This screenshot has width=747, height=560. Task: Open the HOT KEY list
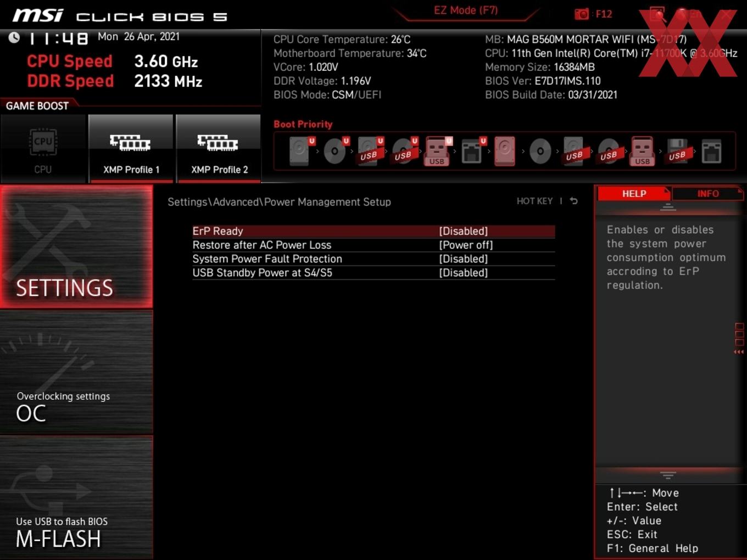click(534, 201)
